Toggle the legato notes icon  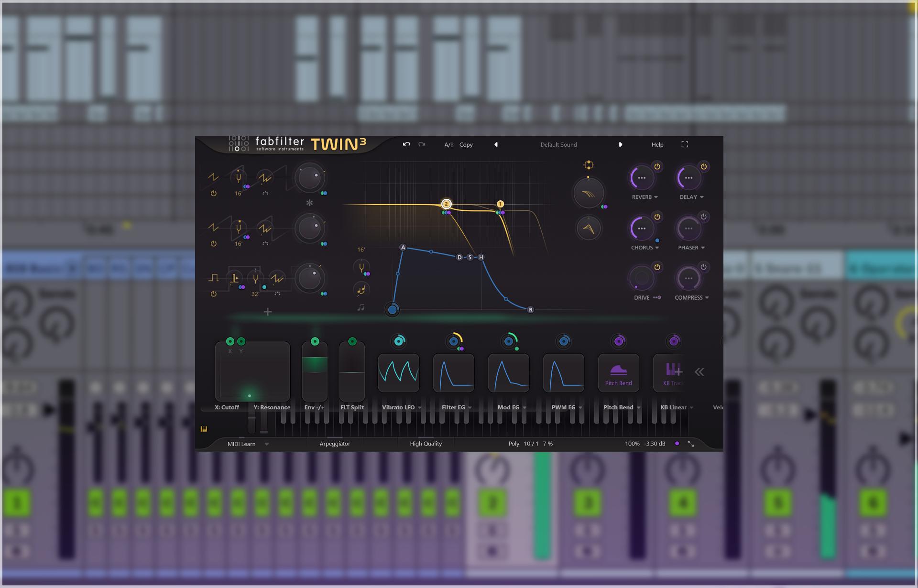(x=361, y=307)
